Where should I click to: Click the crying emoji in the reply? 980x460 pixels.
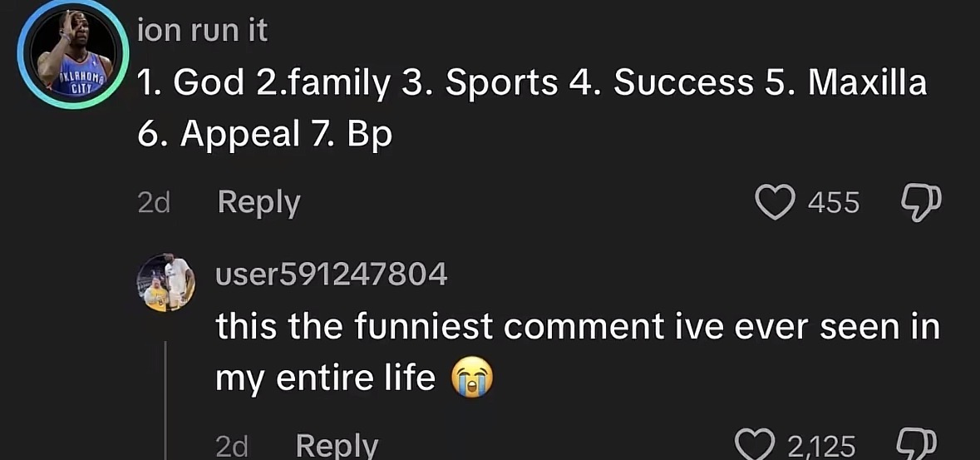472,378
